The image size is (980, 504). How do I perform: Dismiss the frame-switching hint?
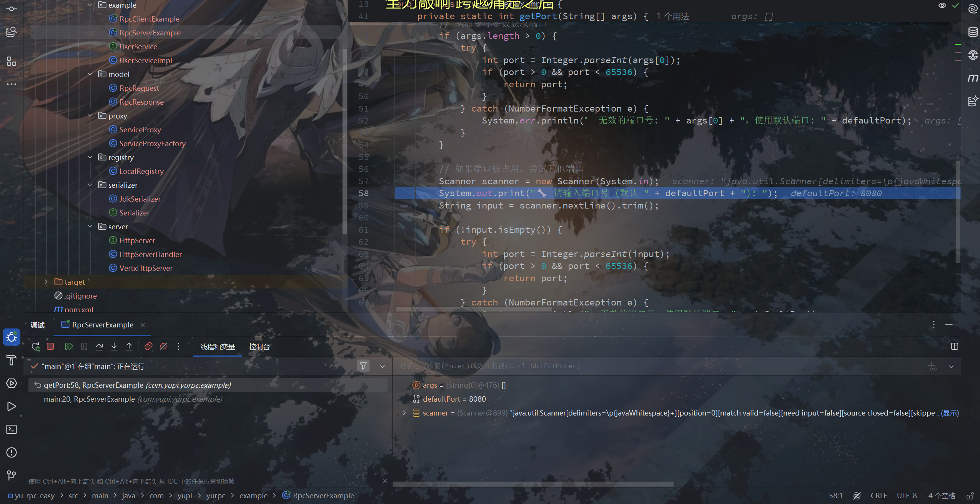point(385,481)
